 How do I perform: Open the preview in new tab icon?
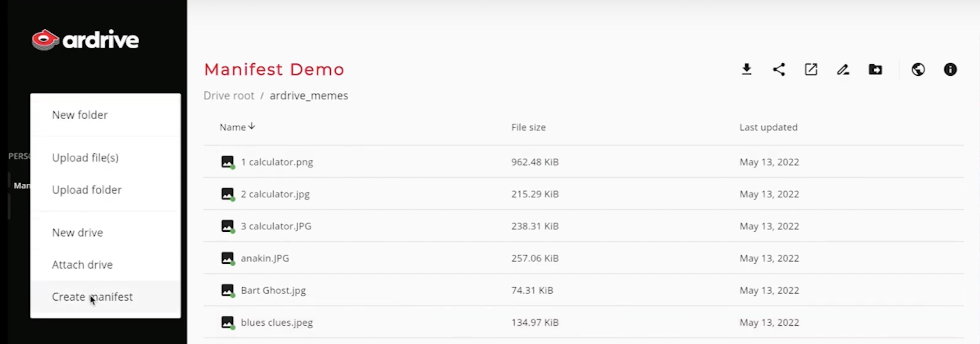[811, 69]
